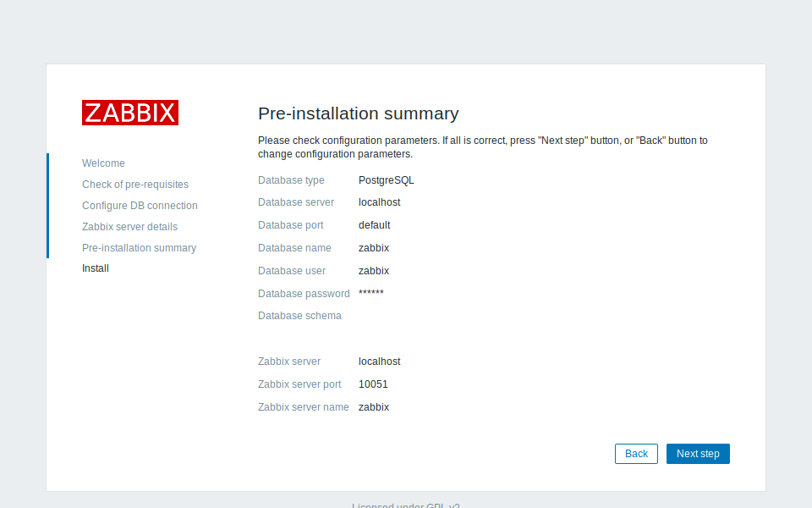Click the Database password label

[304, 294]
